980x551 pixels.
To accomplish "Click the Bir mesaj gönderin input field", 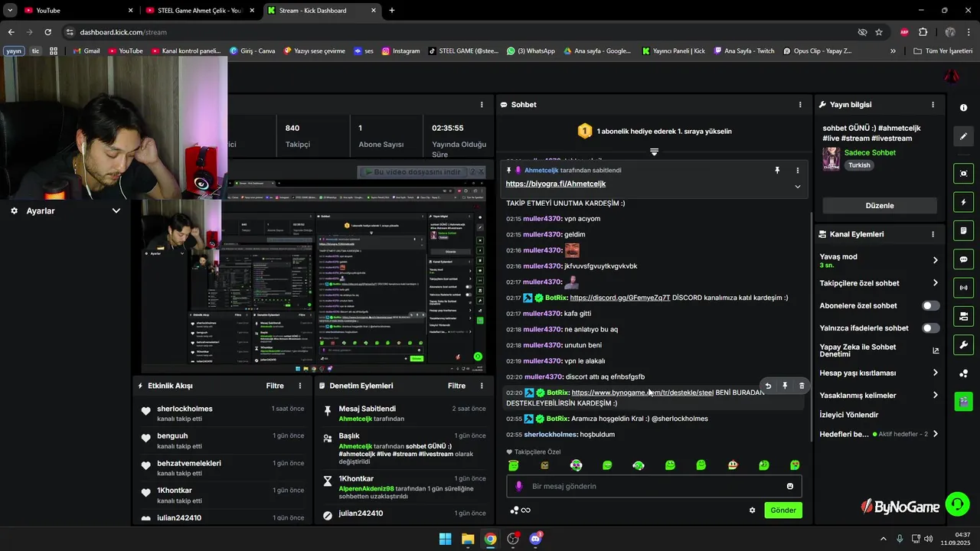I will click(x=655, y=486).
